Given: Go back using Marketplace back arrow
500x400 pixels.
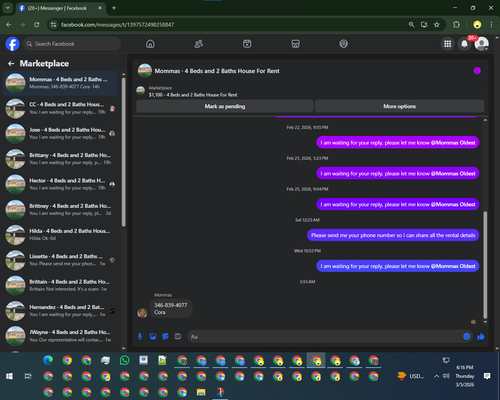Looking at the screenshot, I should click(x=11, y=63).
